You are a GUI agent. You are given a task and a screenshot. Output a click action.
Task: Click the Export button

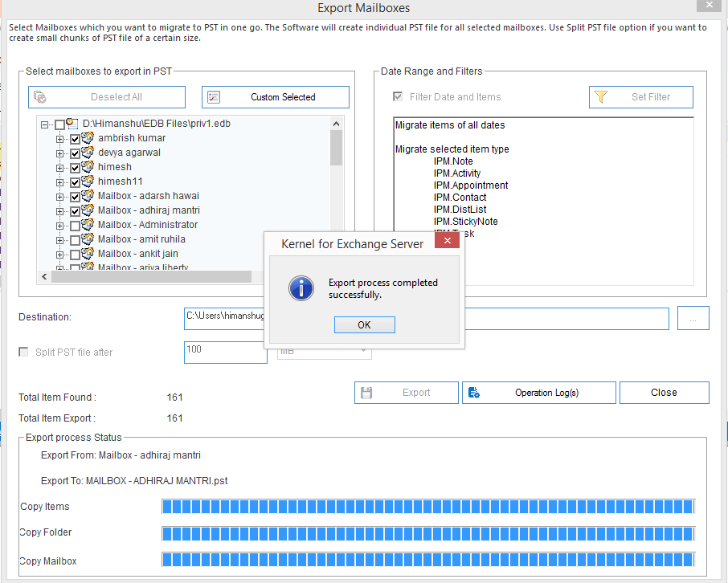[x=407, y=393]
